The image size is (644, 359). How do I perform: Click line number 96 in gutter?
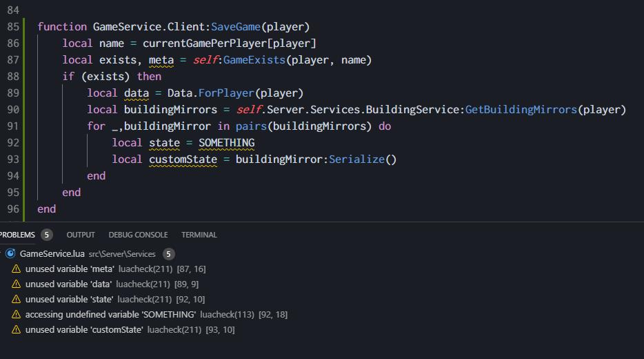click(13, 209)
